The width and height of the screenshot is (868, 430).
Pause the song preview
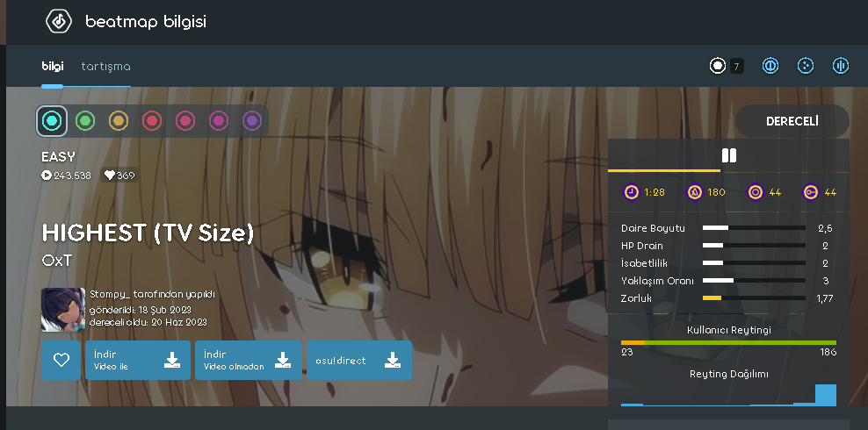(x=728, y=156)
